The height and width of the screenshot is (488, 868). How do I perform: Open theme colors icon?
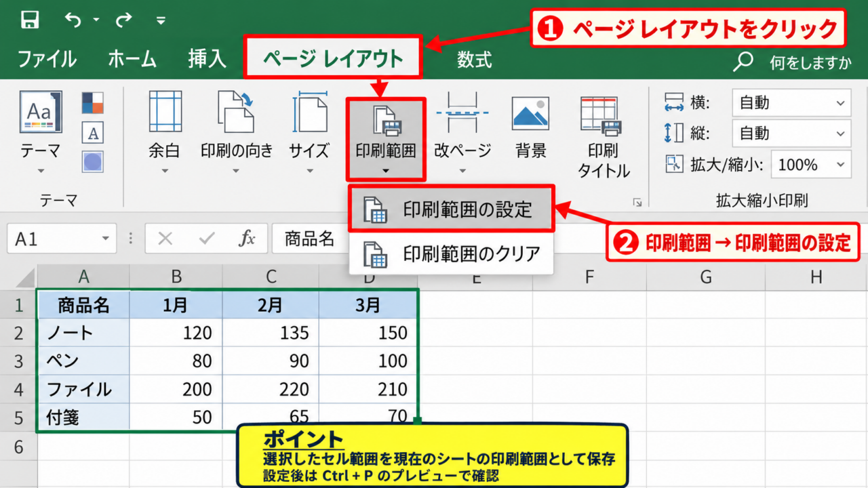93,103
